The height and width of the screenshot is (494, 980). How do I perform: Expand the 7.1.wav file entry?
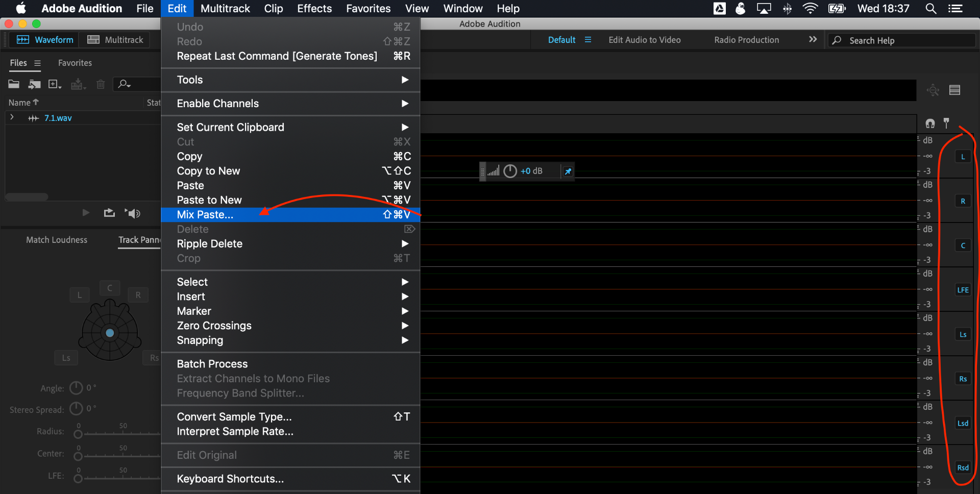tap(12, 118)
